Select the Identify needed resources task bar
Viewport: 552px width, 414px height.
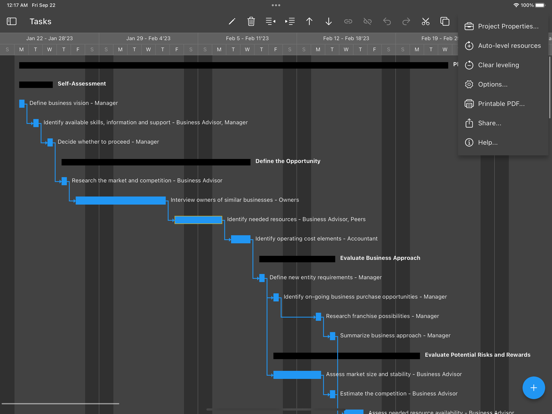[198, 220]
